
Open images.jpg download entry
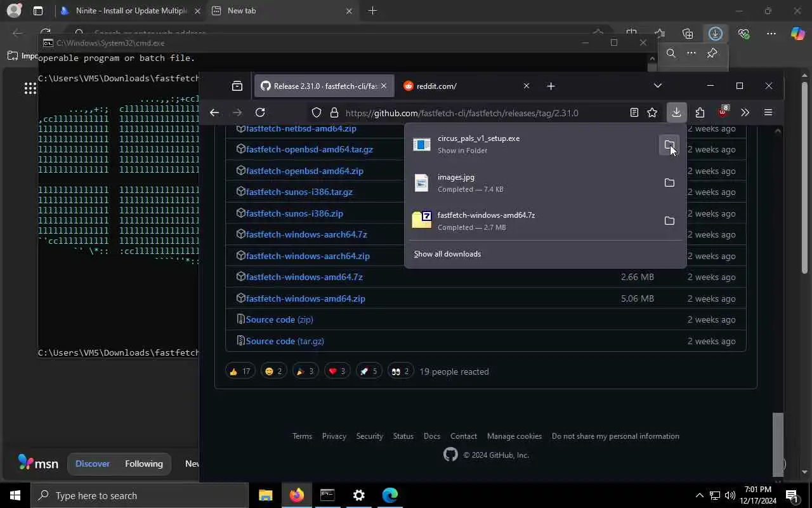point(533,183)
